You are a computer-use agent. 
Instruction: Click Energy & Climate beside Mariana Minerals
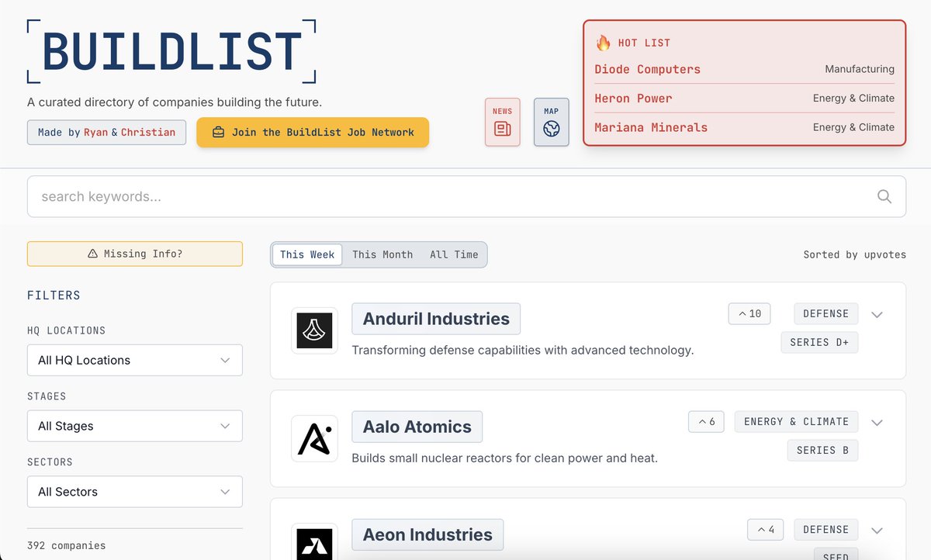click(853, 127)
